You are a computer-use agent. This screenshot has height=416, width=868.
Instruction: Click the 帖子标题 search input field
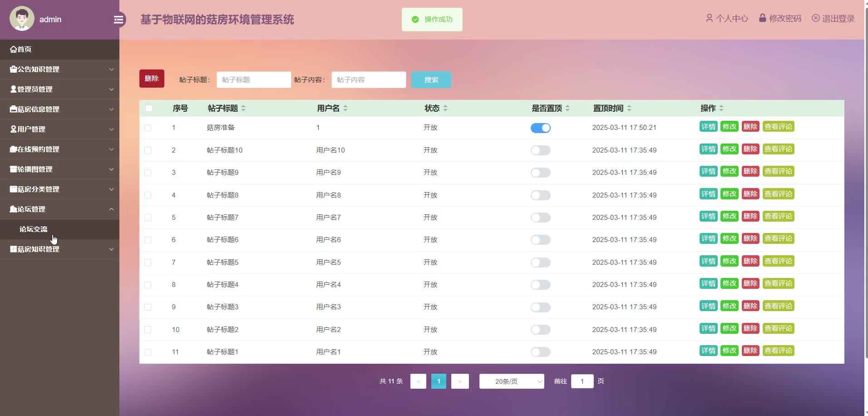pyautogui.click(x=254, y=80)
